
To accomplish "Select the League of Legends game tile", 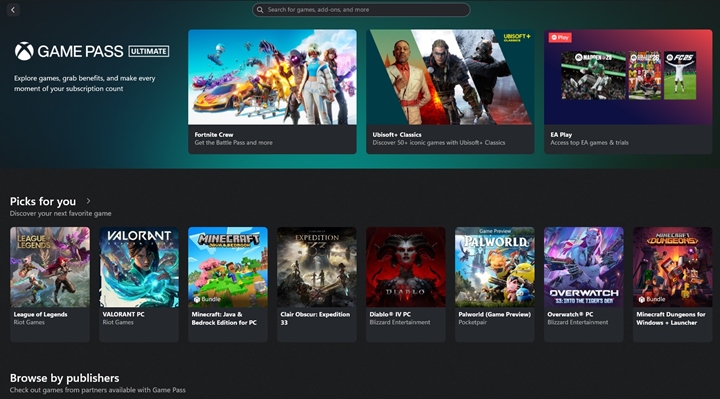I will [x=50, y=284].
